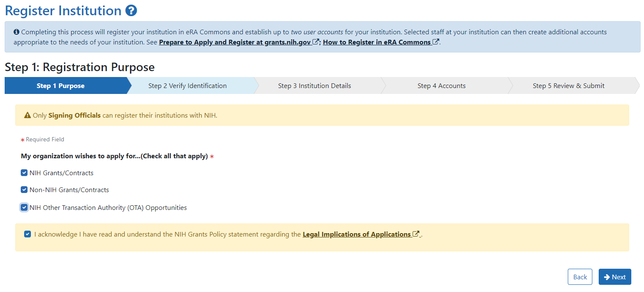Open the Step 3 Institution Details tab
Viewport: 644px width, 292px height.
314,85
